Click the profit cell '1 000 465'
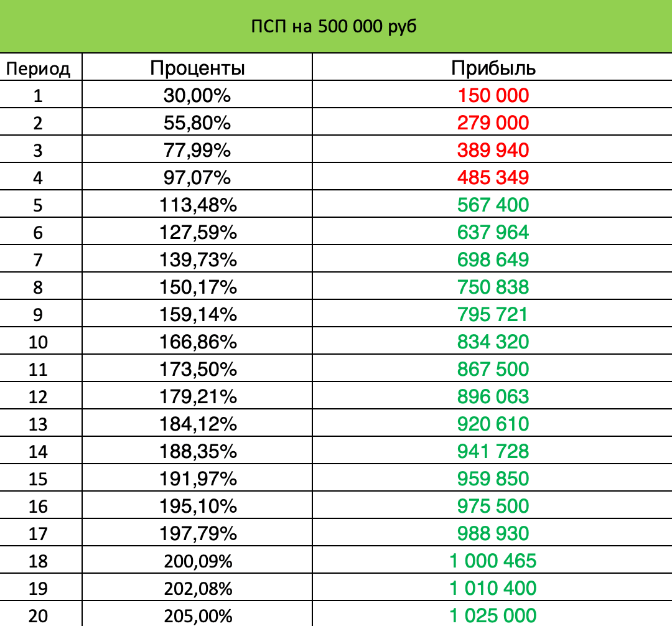 [493, 561]
